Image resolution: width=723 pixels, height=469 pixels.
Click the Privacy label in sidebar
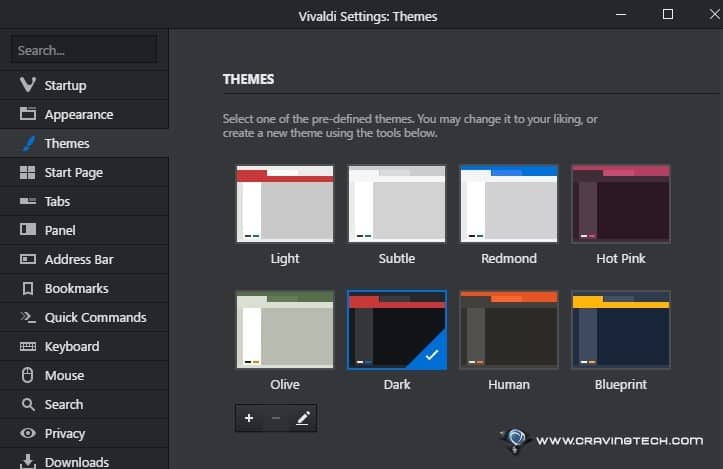pyautogui.click(x=65, y=433)
